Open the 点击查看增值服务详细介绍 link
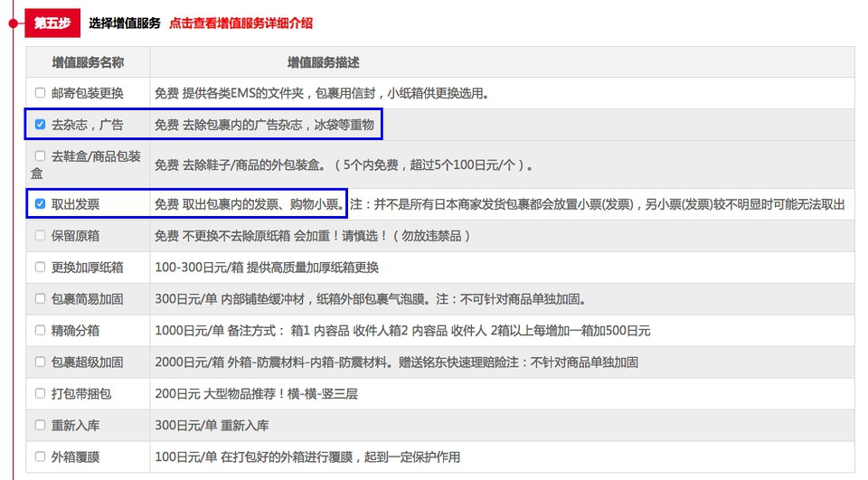868x480 pixels. coord(241,24)
